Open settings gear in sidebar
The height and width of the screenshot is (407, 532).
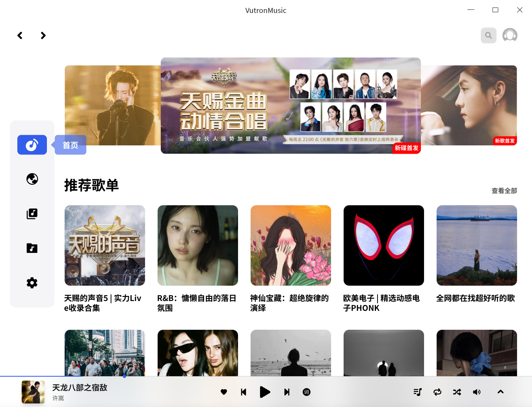[32, 283]
